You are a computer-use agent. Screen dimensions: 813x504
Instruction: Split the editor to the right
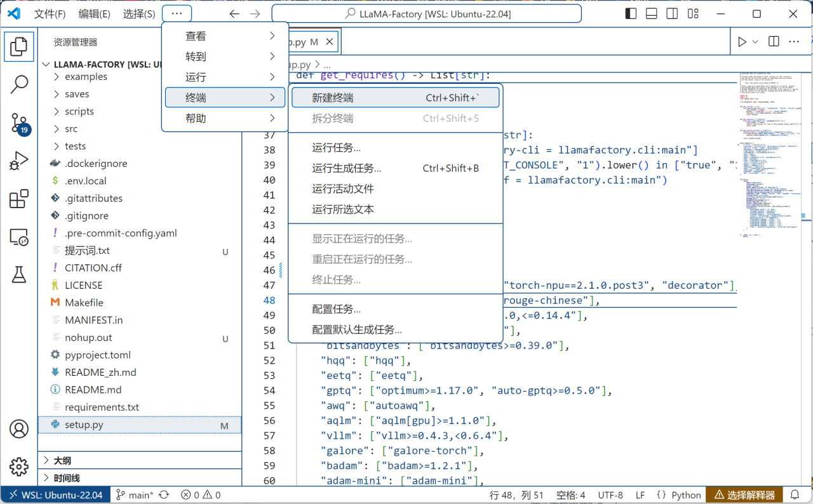(x=774, y=42)
